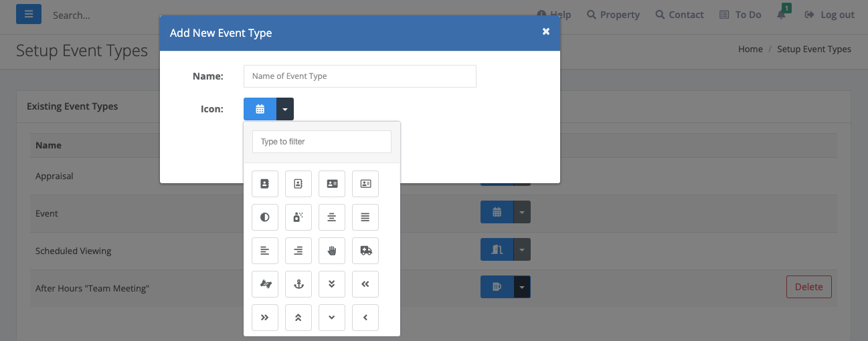Pick the sign language interpreting icon
The height and width of the screenshot is (341, 868).
pyautogui.click(x=265, y=283)
